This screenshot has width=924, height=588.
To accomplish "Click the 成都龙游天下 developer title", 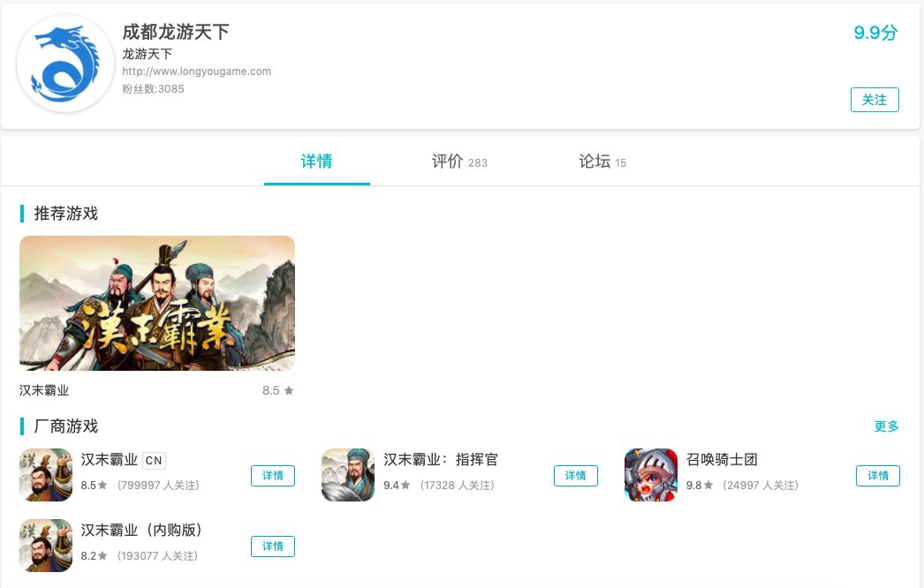I will point(176,32).
